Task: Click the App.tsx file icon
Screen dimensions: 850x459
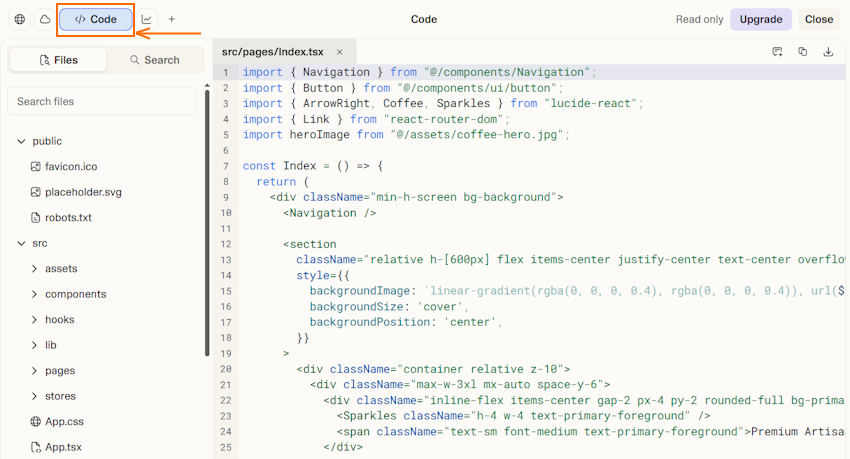Action: [35, 447]
